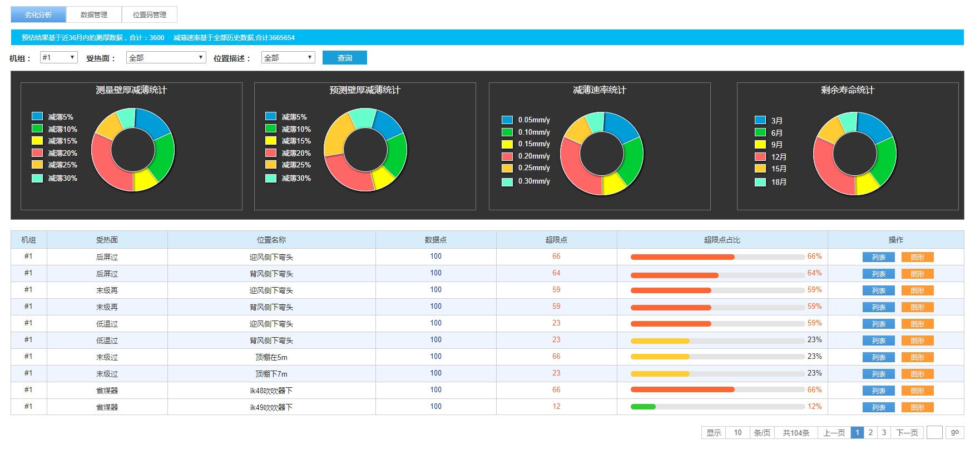This screenshot has width=980, height=454.
Task: Click the 受热面 column header
Action: coord(107,240)
